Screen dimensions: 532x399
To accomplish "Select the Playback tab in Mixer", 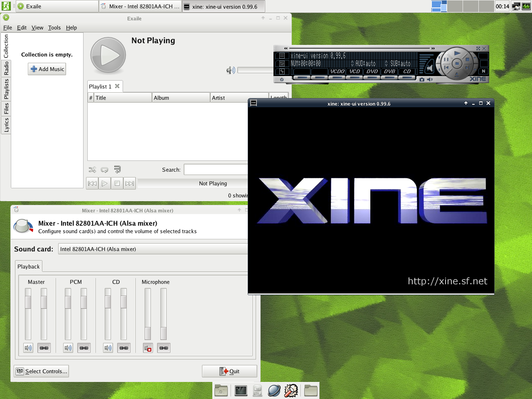I will pyautogui.click(x=29, y=266).
